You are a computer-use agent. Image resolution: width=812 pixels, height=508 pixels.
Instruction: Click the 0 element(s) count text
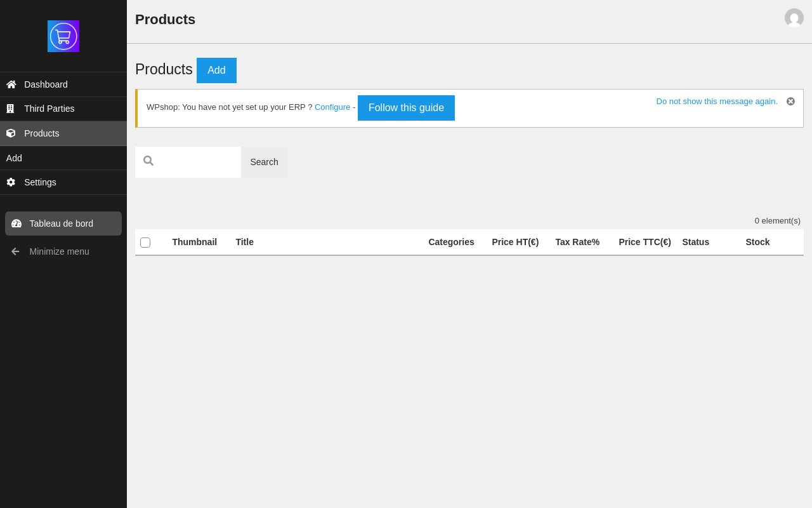[x=778, y=221]
